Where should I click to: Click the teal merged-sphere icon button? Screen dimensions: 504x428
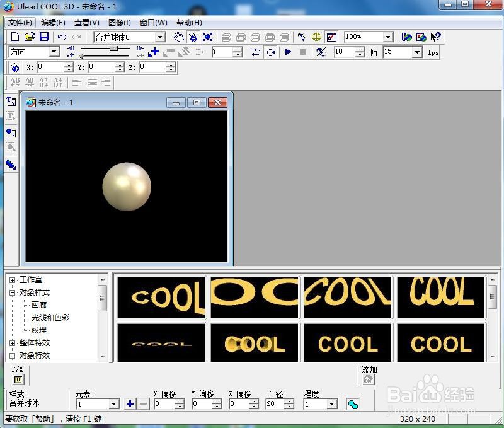(353, 404)
